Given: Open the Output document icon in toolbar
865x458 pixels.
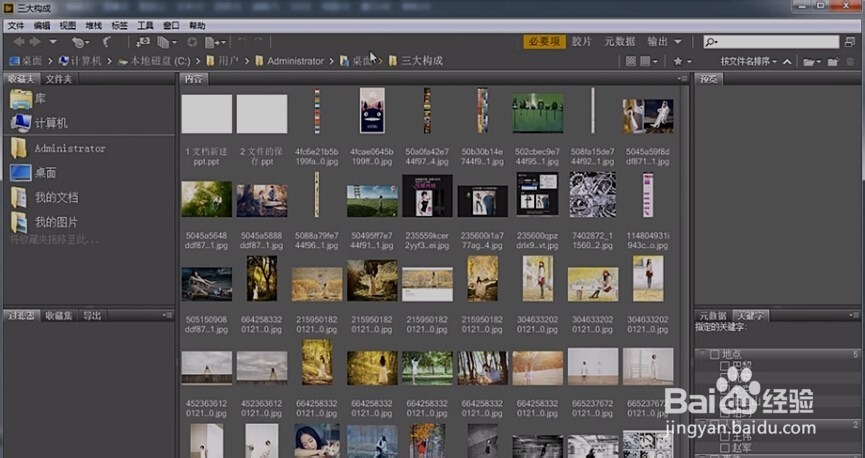Looking at the screenshot, I should pyautogui.click(x=215, y=42).
